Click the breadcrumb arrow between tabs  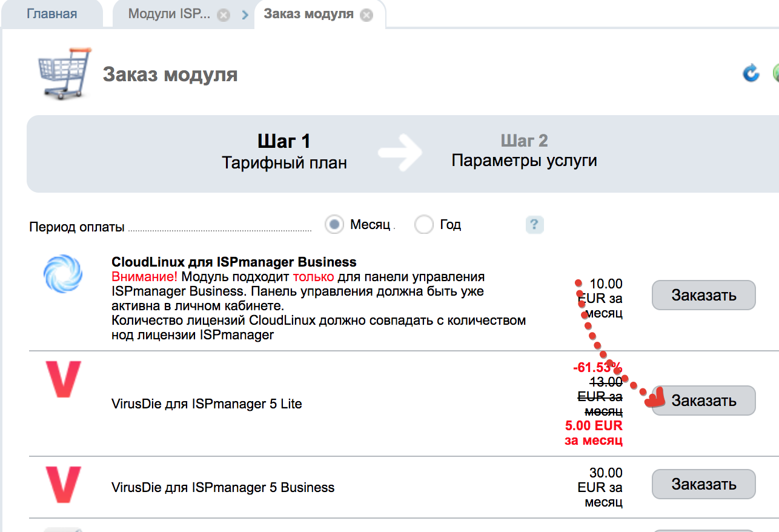click(x=245, y=15)
